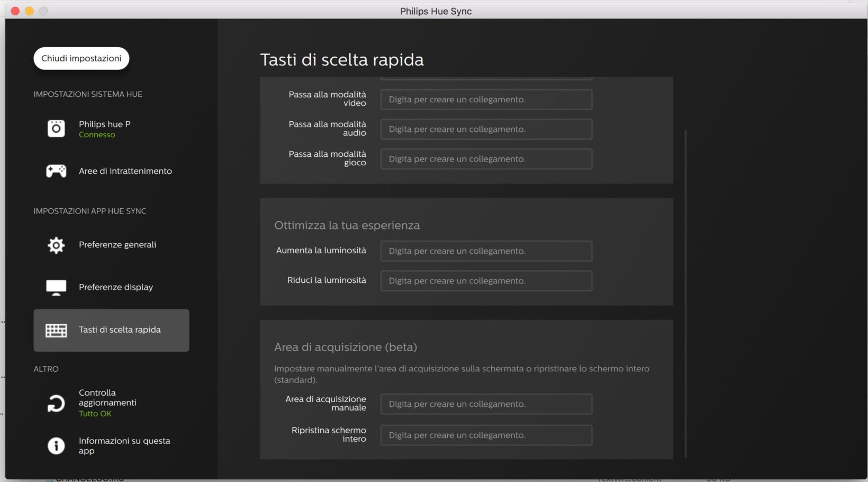Click the Ripristina schermo intero label

tap(329, 434)
